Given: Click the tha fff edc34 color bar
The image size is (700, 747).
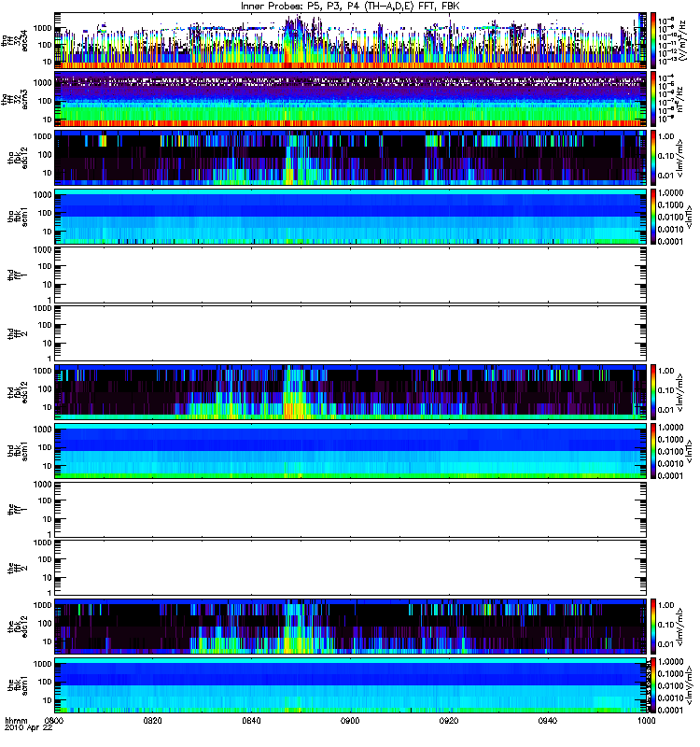Looking at the screenshot, I should click(653, 40).
